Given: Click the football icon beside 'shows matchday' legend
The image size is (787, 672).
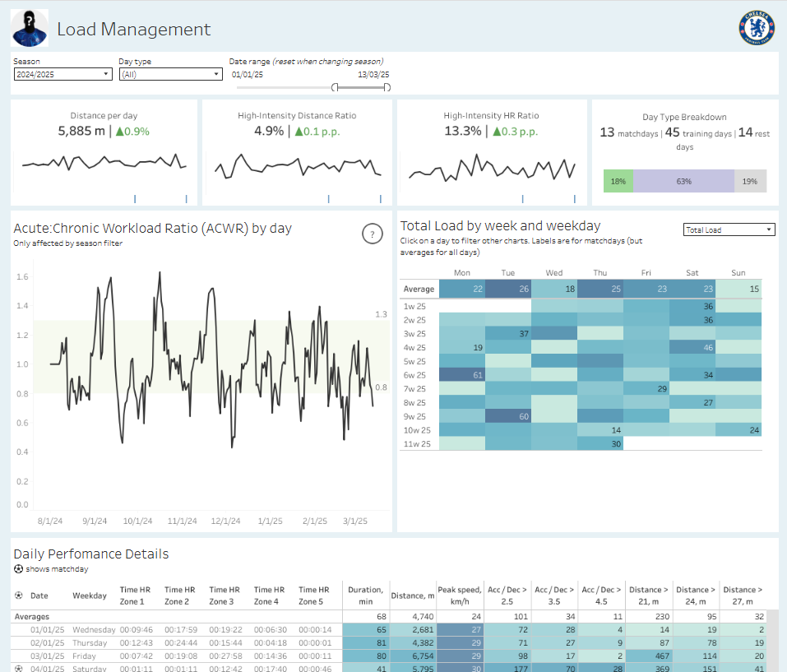Looking at the screenshot, I should click(19, 568).
